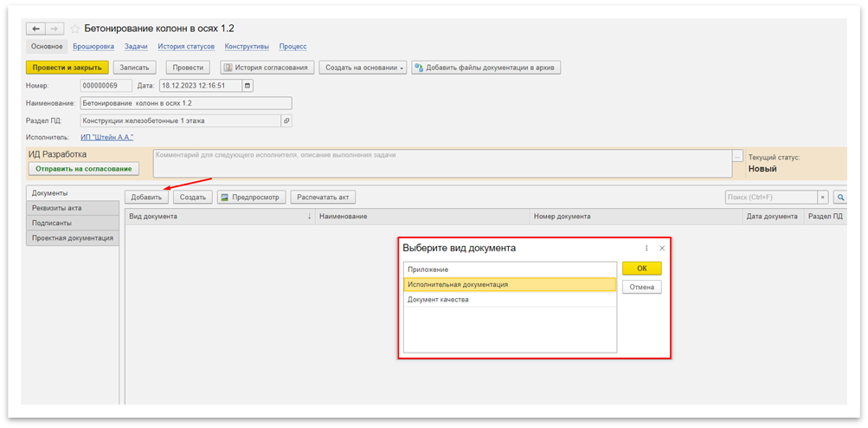
Task: Sort by Вид документа column header
Action: point(218,216)
